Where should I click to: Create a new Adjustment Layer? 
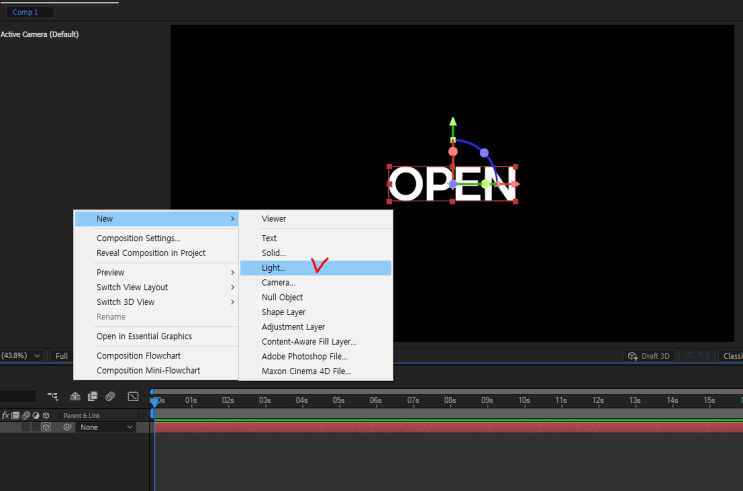pos(316,327)
